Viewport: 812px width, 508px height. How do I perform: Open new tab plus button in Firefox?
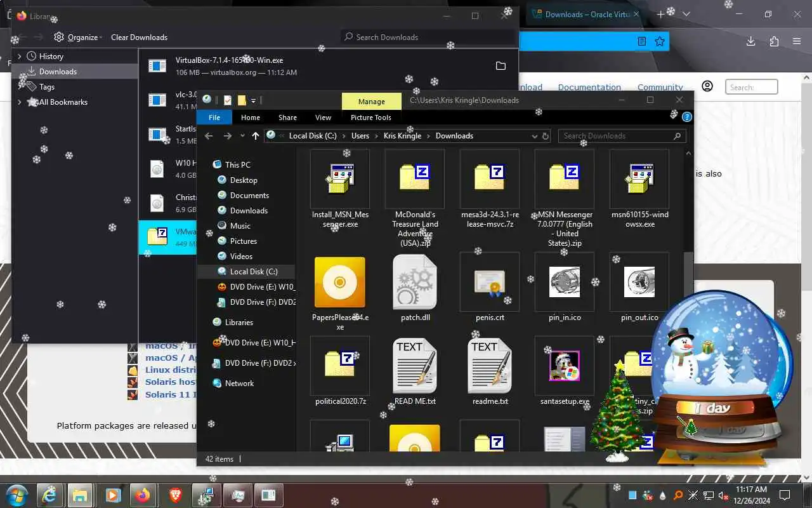(x=660, y=14)
